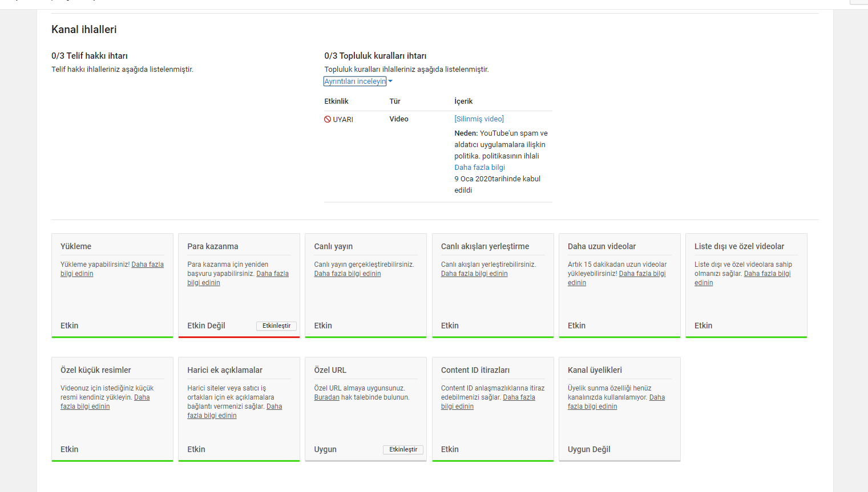Click the Etkin status in Canlı yayın card
The width and height of the screenshot is (868, 492).
[323, 326]
